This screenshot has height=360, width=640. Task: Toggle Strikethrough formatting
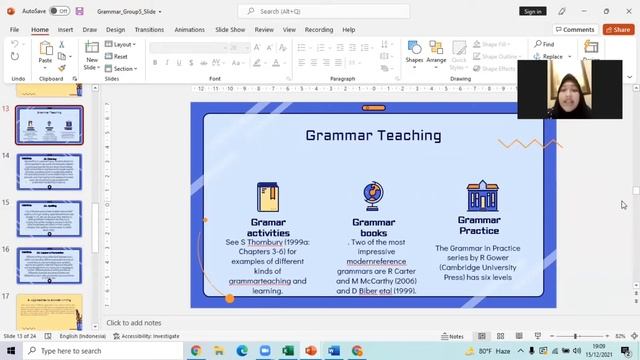[203, 63]
